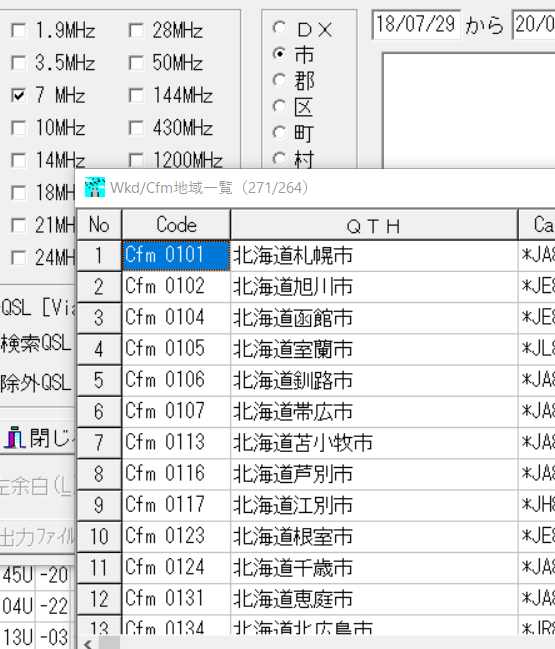This screenshot has height=649, width=555.
Task: Select cell Cfm 0104
Action: [x=176, y=318]
